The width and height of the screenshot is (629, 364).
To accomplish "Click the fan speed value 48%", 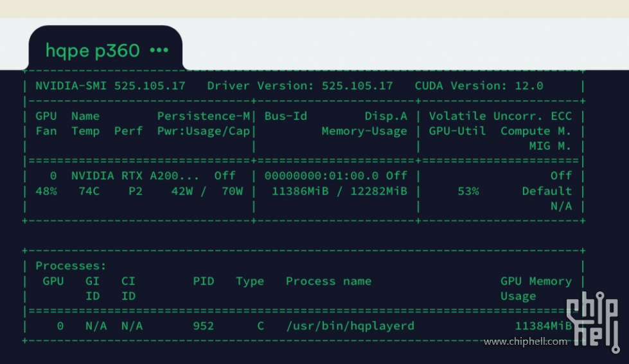I will (46, 191).
